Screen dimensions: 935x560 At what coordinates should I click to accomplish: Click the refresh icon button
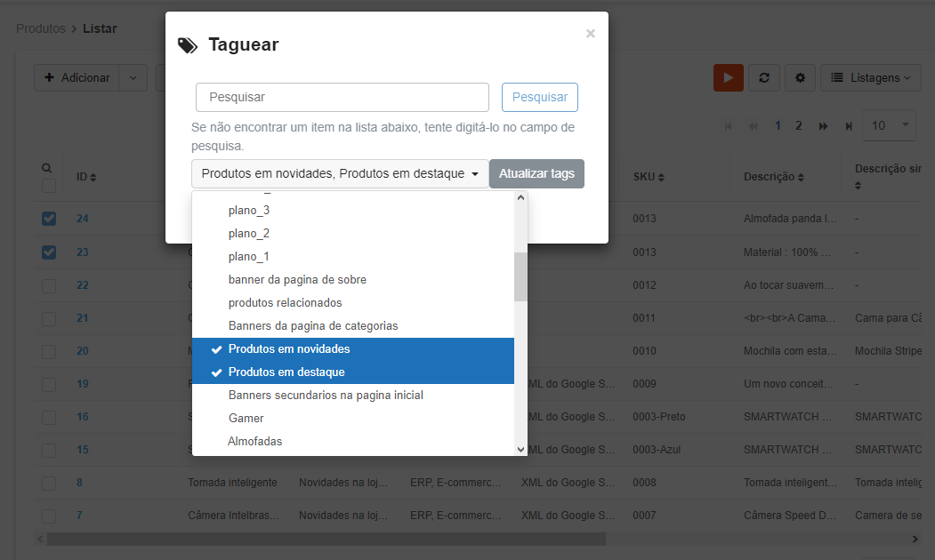point(763,77)
